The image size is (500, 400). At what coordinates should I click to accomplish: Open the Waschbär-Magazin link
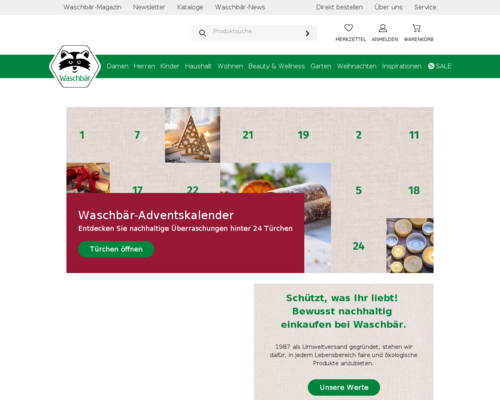point(92,7)
